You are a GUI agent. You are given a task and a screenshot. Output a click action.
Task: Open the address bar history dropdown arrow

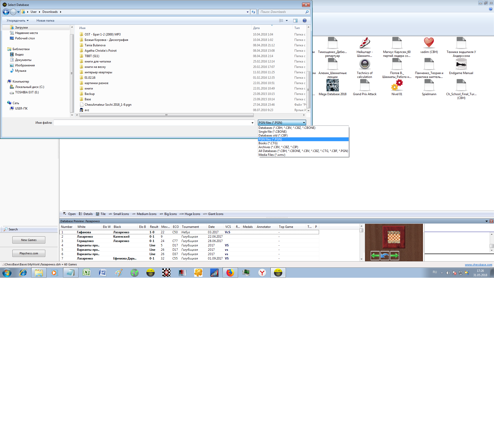pos(248,12)
